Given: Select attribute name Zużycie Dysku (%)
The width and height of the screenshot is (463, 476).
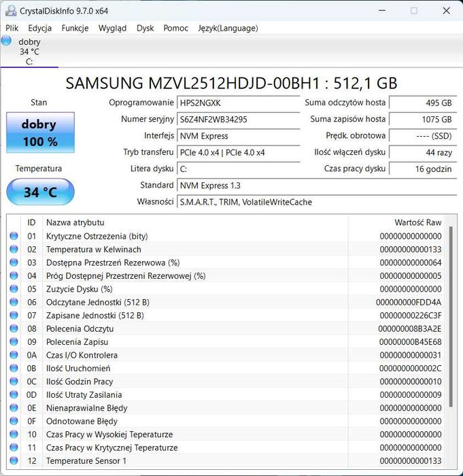Looking at the screenshot, I should (80, 289).
